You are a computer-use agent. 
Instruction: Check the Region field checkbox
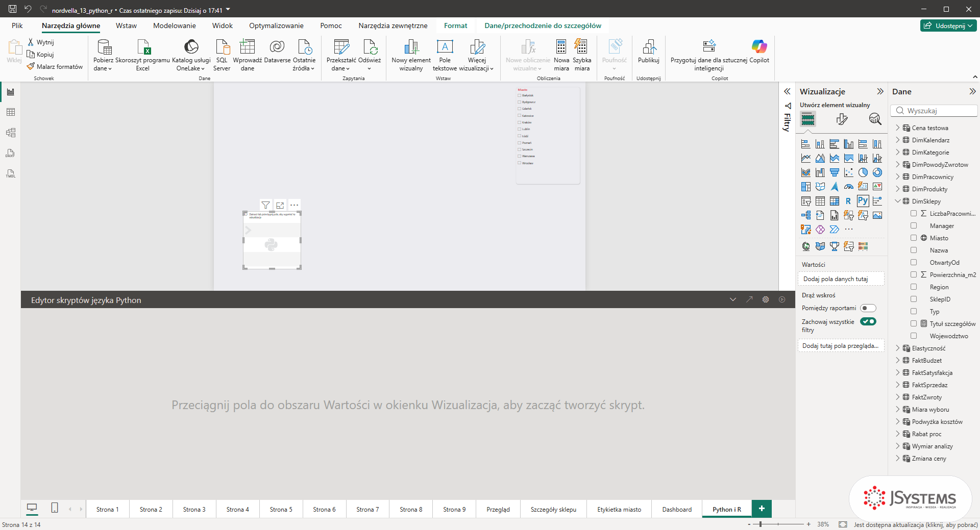point(914,287)
